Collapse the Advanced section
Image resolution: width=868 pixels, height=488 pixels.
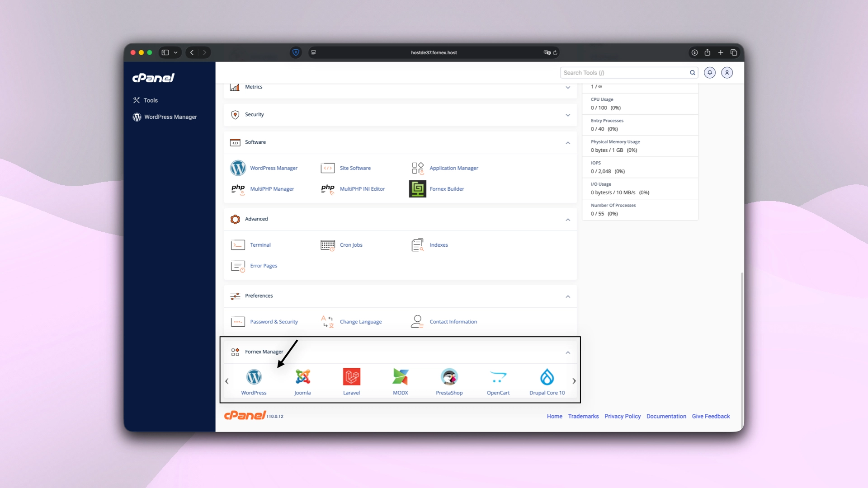click(x=568, y=220)
